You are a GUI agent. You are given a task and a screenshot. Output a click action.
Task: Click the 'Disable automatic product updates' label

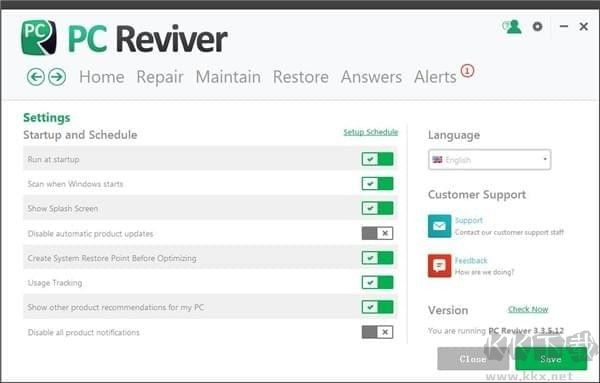[x=90, y=233]
